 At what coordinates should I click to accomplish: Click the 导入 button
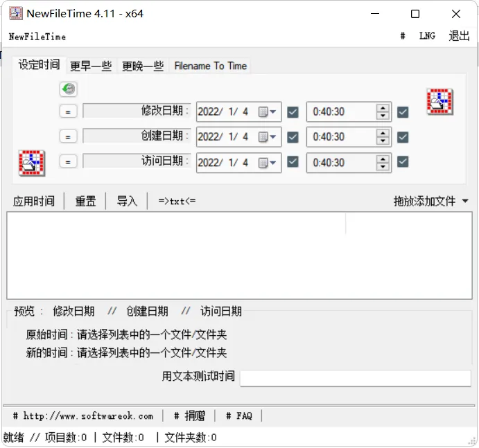pyautogui.click(x=127, y=201)
